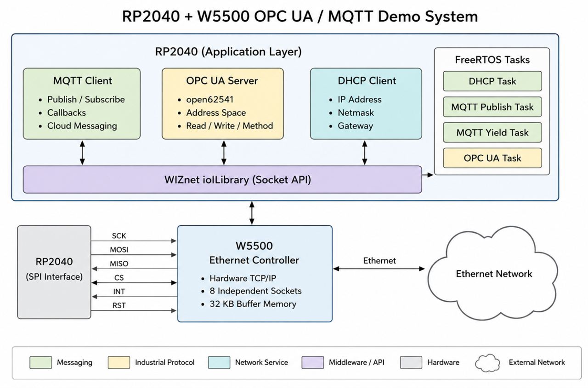Click the gray Hardware legend swatch
The height and width of the screenshot is (388, 588).
pyautogui.click(x=411, y=362)
